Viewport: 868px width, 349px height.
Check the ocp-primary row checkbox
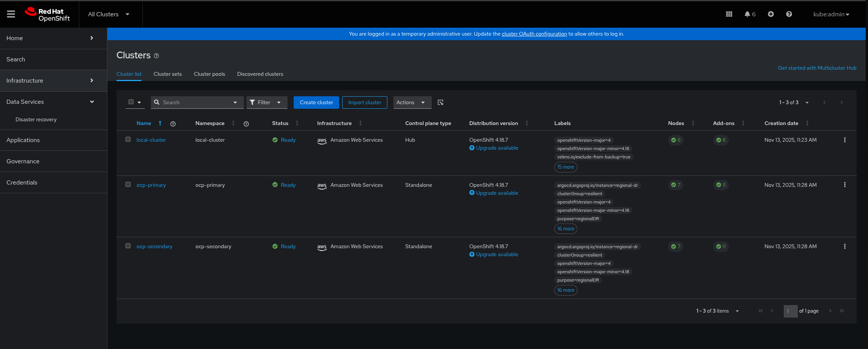pyautogui.click(x=128, y=185)
